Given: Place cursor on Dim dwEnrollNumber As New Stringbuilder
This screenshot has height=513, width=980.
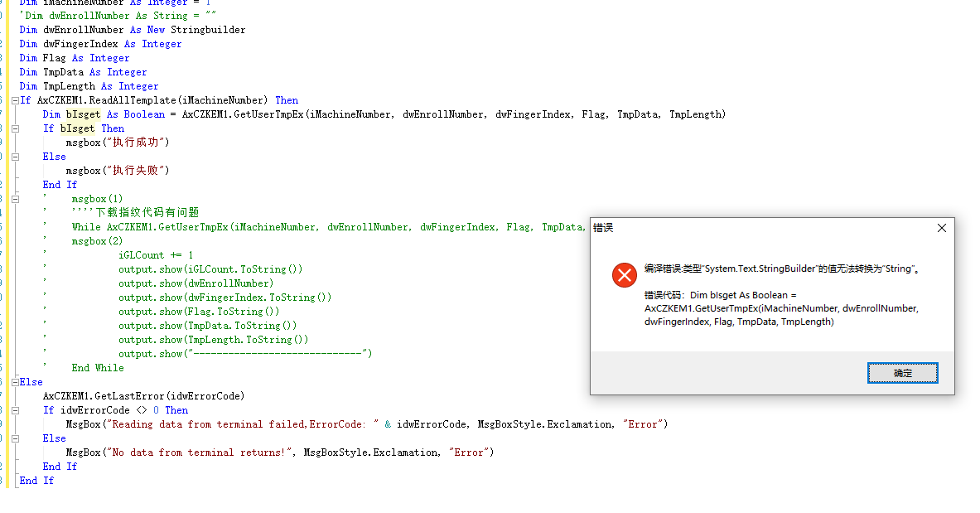Looking at the screenshot, I should 133,30.
